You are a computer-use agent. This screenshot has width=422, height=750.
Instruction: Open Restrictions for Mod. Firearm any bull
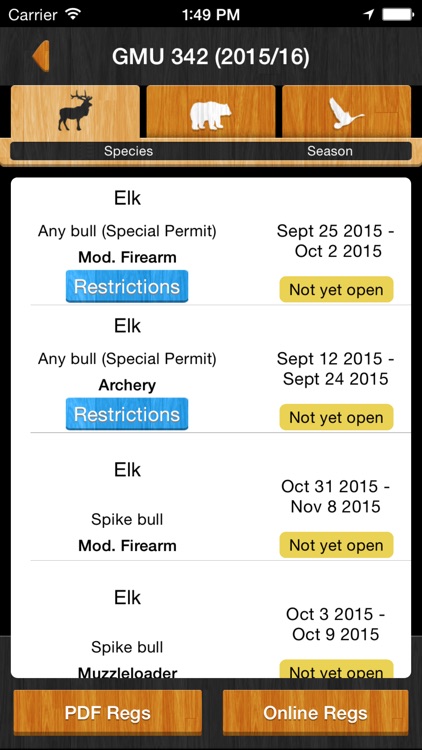click(127, 286)
